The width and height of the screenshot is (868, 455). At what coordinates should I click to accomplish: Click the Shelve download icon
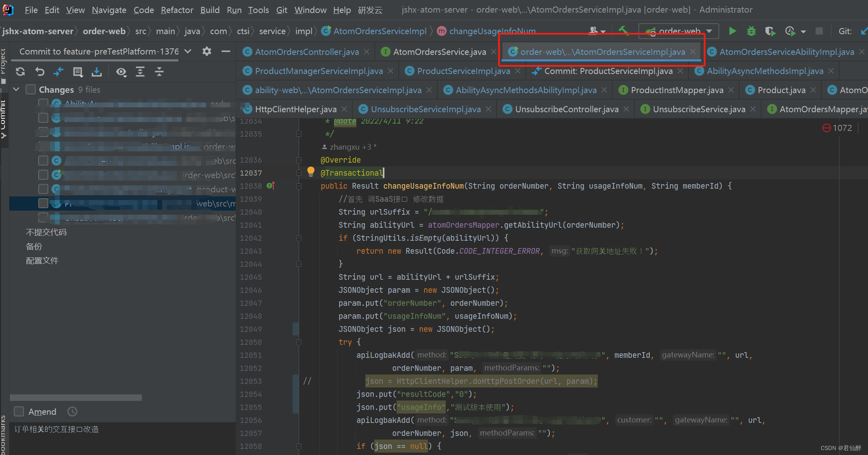[x=97, y=72]
